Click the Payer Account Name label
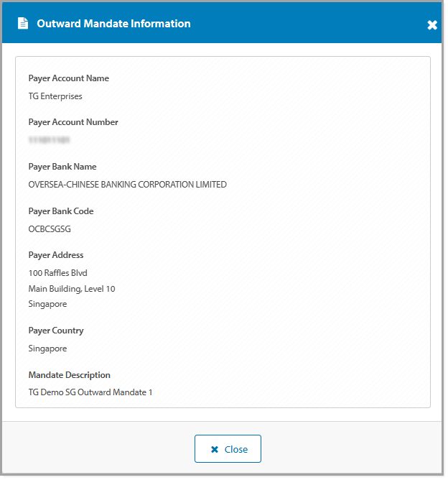 point(69,78)
